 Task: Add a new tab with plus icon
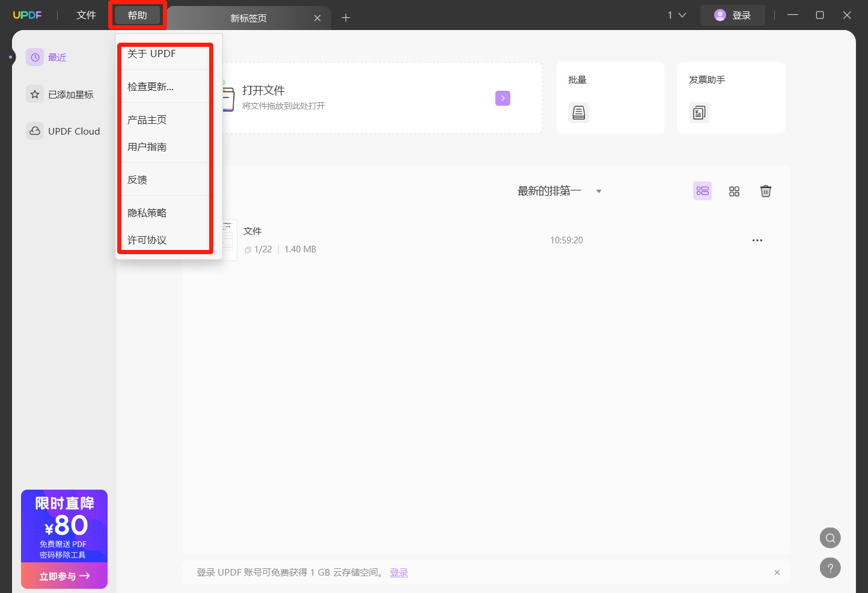click(346, 18)
